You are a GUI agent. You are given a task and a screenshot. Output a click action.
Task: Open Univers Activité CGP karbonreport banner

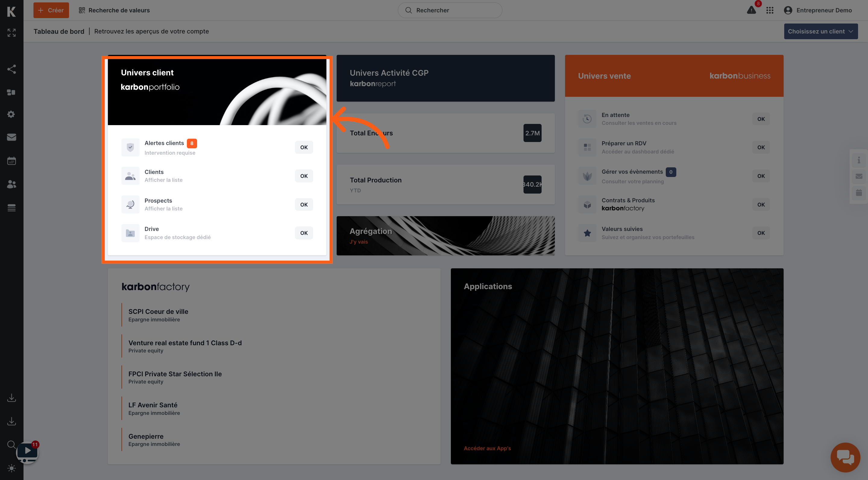point(445,78)
